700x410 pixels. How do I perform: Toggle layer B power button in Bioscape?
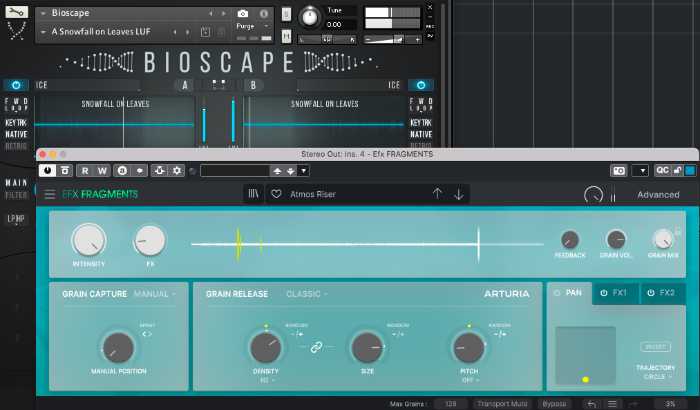point(421,85)
